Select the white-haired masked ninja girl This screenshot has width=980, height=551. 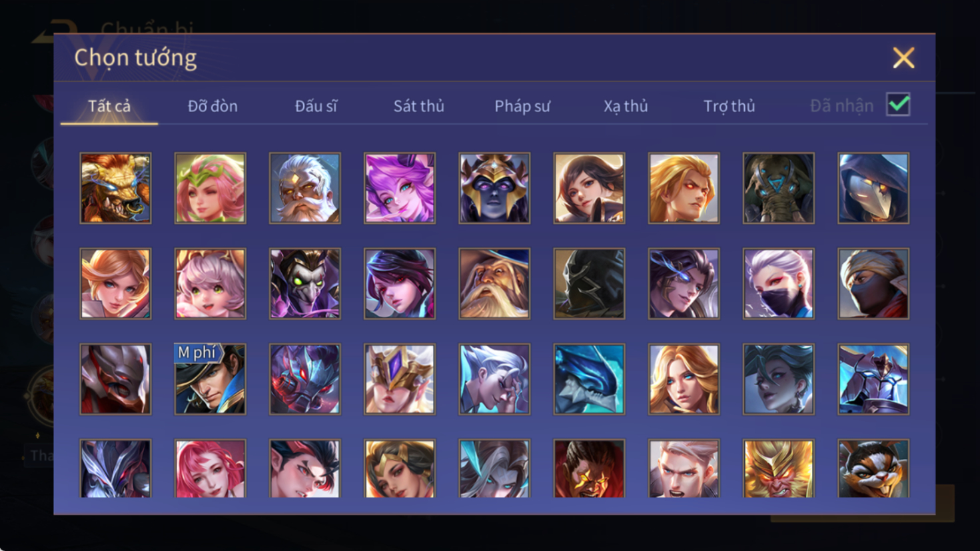tap(778, 284)
